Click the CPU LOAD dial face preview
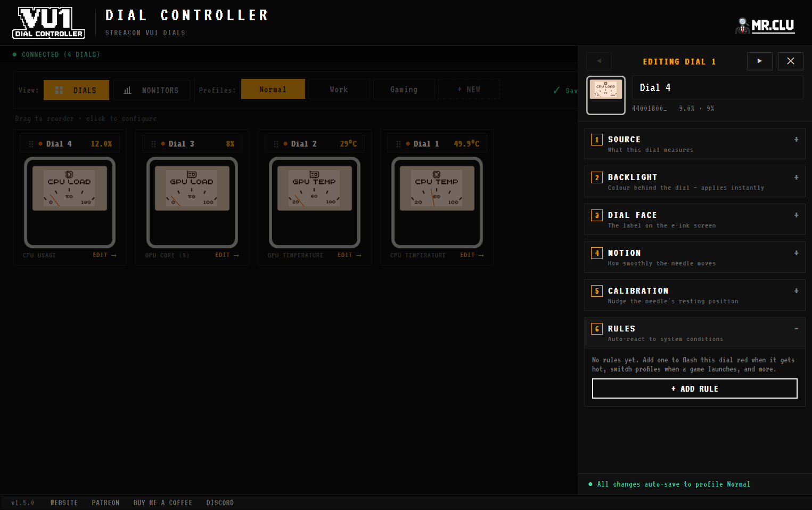Screen dimensions: 812x510 (x=70, y=188)
